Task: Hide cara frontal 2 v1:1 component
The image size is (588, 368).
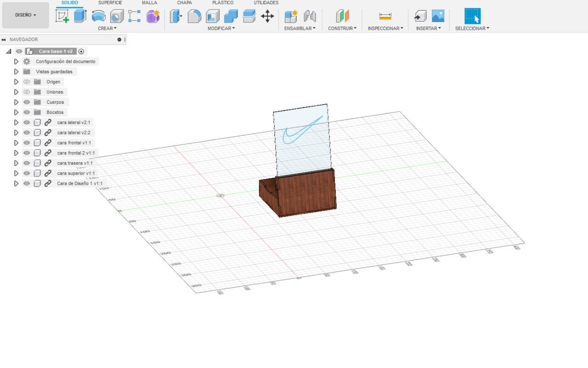Action: click(x=27, y=153)
